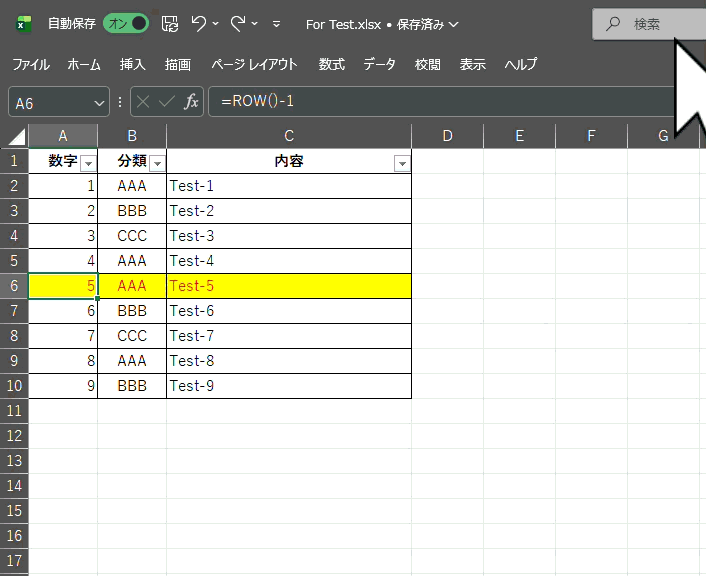Open Customize Quick Access Toolbar dropdown
Image resolution: width=706 pixels, height=576 pixels.
tap(276, 24)
